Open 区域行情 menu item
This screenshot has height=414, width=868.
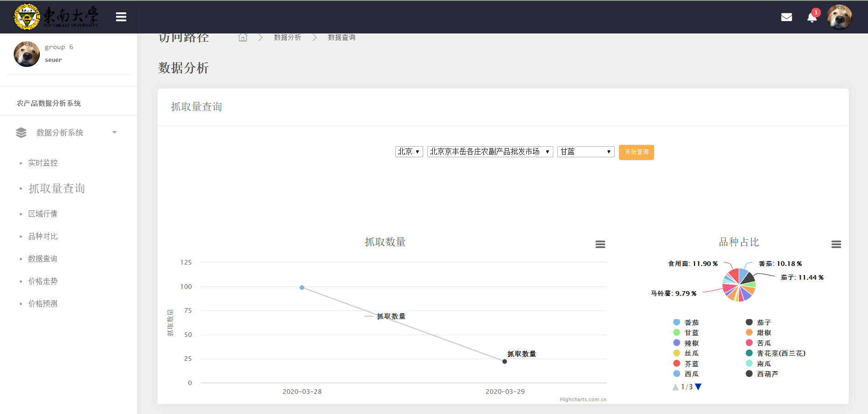click(x=43, y=214)
